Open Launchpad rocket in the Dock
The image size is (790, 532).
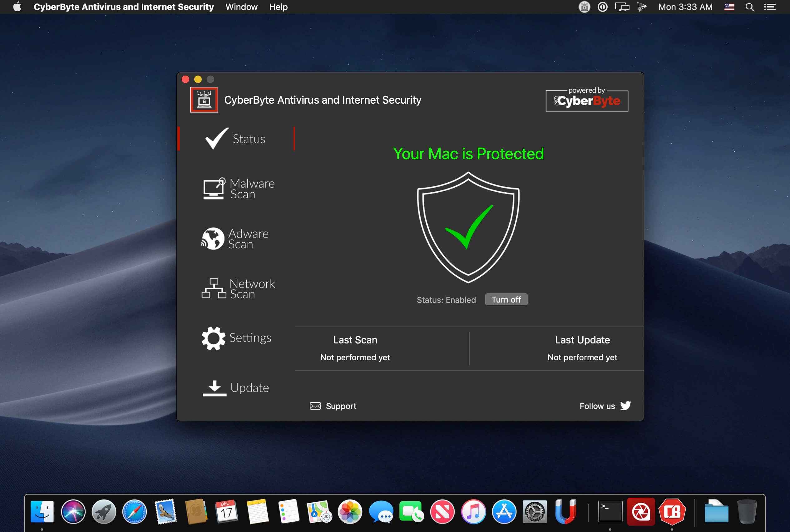104,511
